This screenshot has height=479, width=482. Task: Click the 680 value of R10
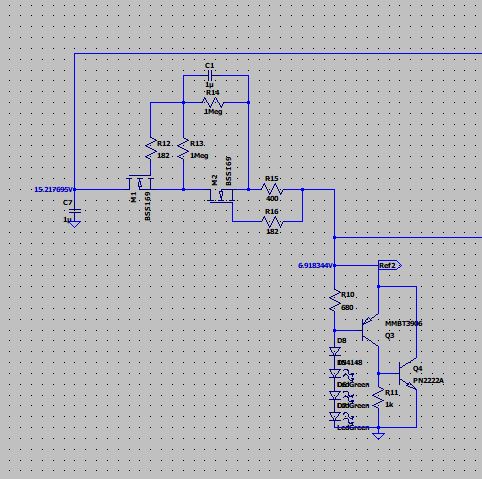[x=347, y=307]
